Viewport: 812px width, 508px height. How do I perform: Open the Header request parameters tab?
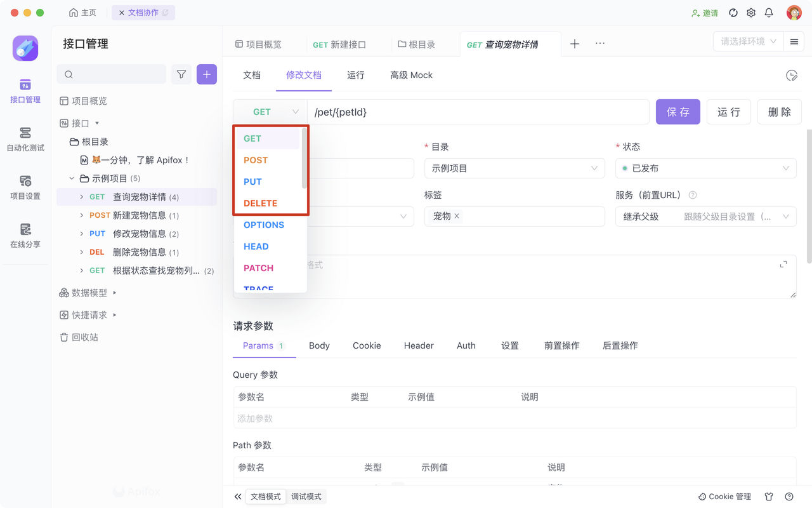pyautogui.click(x=419, y=345)
